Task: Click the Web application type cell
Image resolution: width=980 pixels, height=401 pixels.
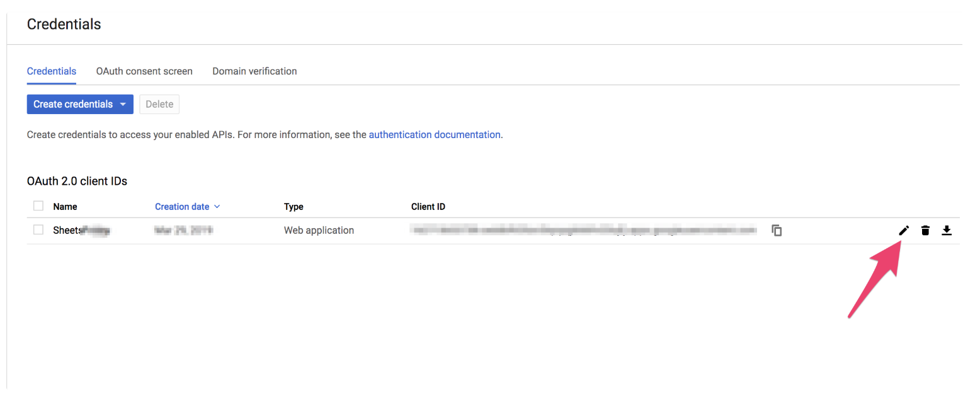Action: [319, 231]
